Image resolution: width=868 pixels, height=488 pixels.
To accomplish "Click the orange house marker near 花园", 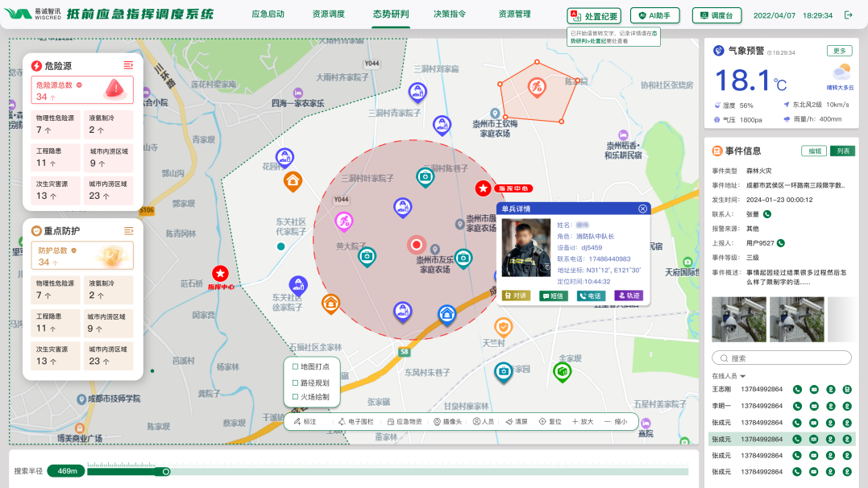I will click(293, 181).
